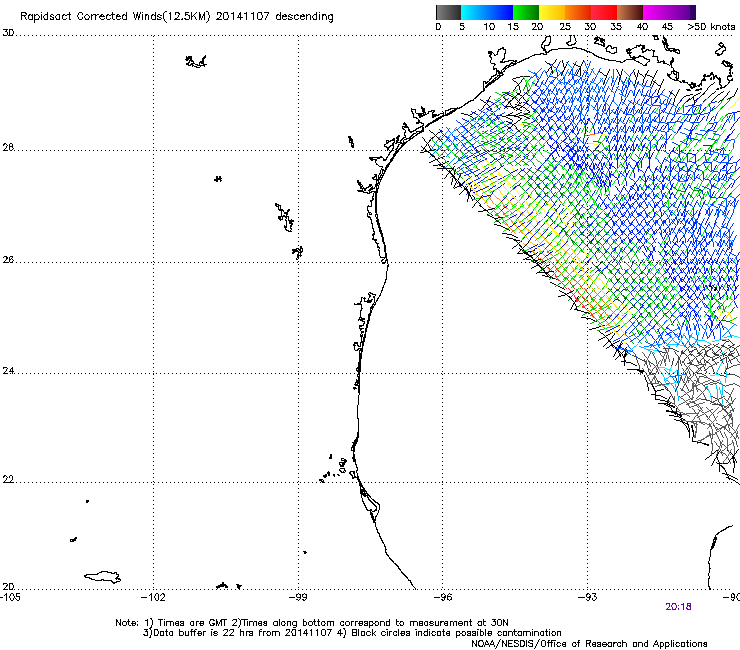
Task: Select the cyan 5-10 knots legend color
Action: (x=473, y=12)
